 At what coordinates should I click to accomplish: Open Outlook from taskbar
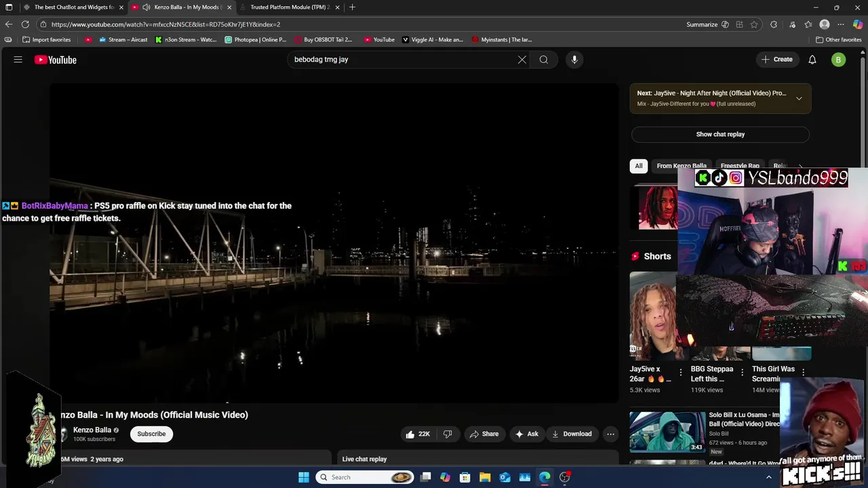(x=505, y=477)
